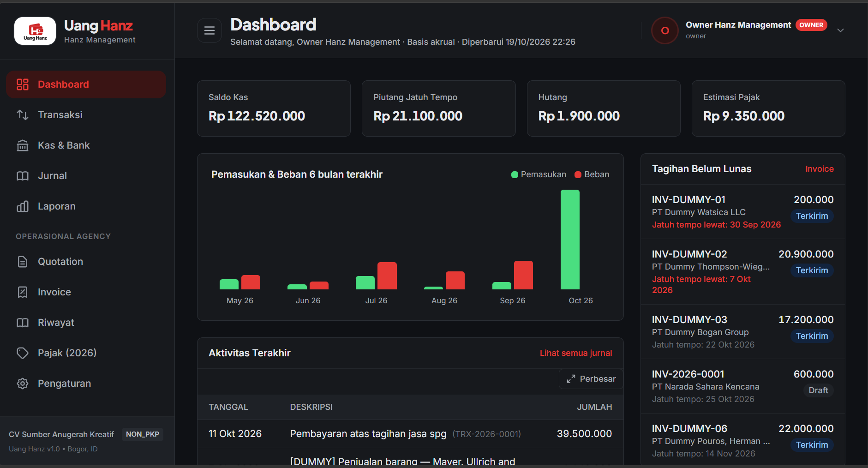Click the Pajak tag icon
Screen dimensions: 868x468
pyautogui.click(x=23, y=353)
